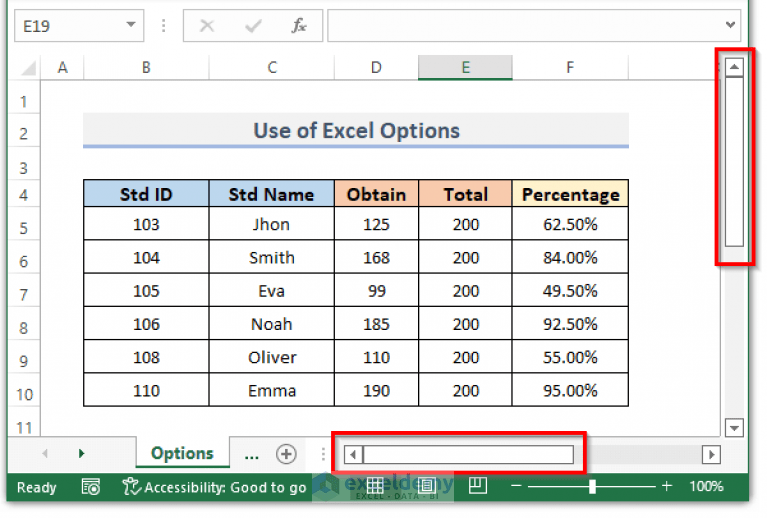Open Insert Function fx dialog

pos(299,25)
